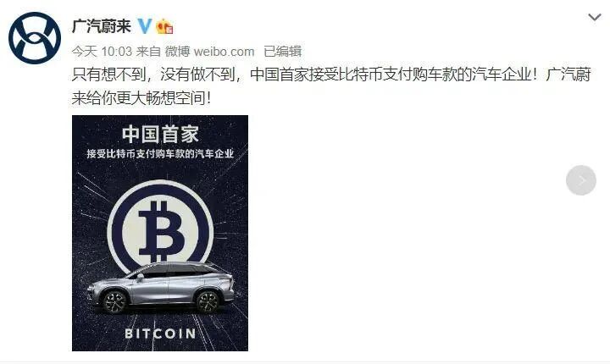This screenshot has width=610, height=364.
Task: Click the 来自 source label
Action: pyautogui.click(x=148, y=52)
